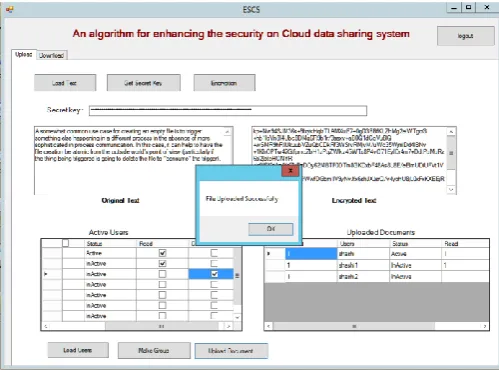The height and width of the screenshot is (370, 499).
Task: Tick Read checkbox in the currently selected user row
Action: pyautogui.click(x=162, y=274)
